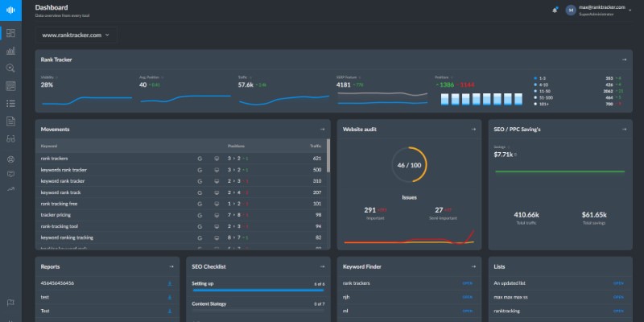Click OPEN for An updated list

(x=618, y=283)
